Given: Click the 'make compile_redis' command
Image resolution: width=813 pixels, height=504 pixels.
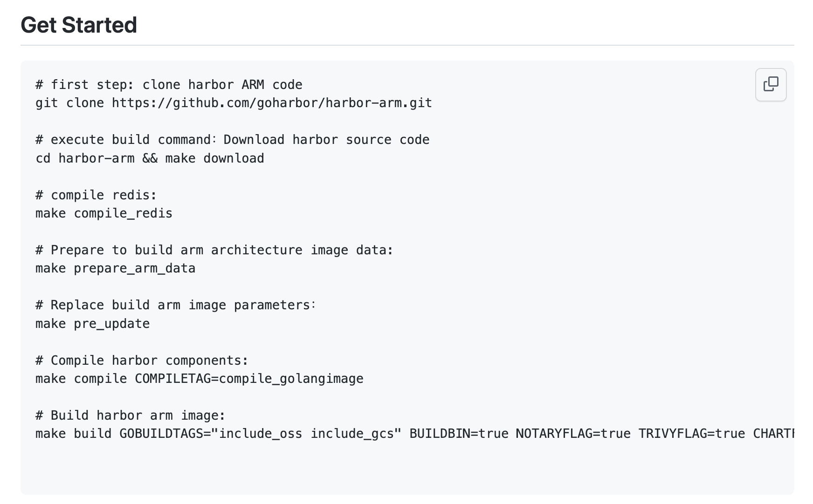Looking at the screenshot, I should pos(104,213).
